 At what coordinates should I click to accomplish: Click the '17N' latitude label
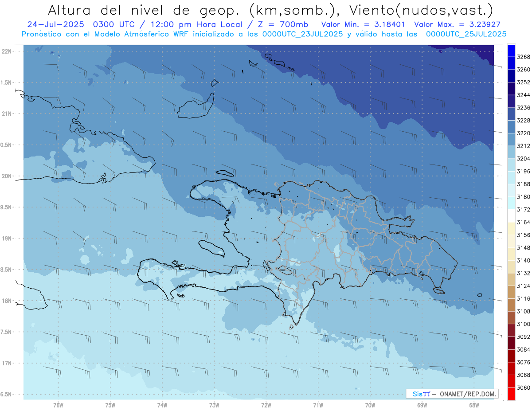coord(7,363)
